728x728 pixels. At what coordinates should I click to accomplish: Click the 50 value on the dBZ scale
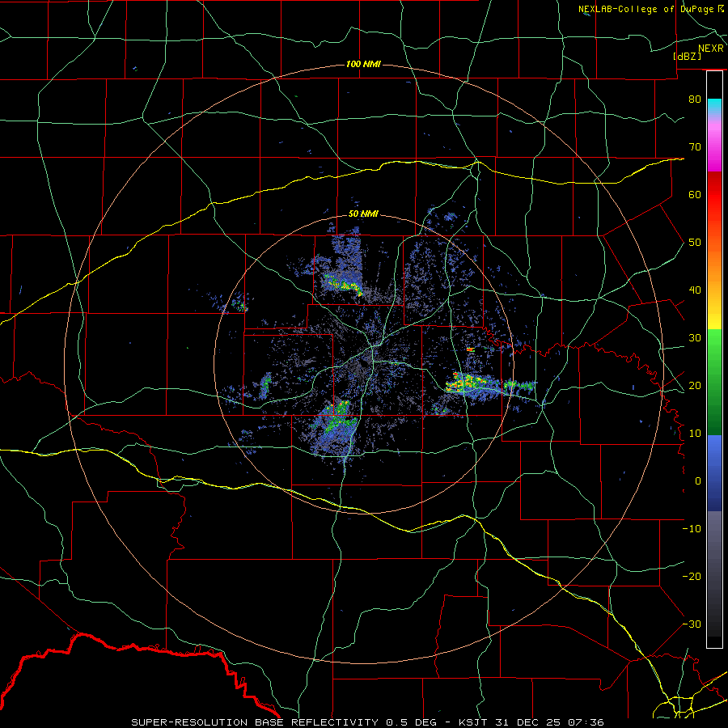695,243
